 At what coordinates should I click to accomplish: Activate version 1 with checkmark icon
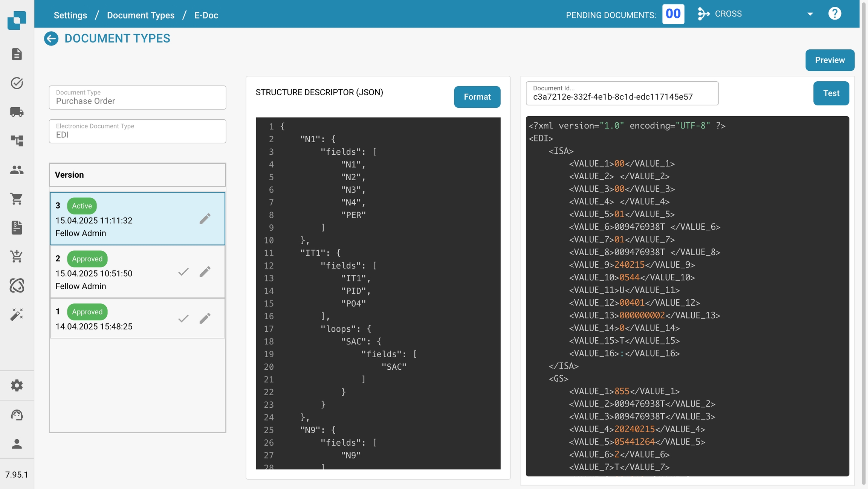pyautogui.click(x=183, y=318)
